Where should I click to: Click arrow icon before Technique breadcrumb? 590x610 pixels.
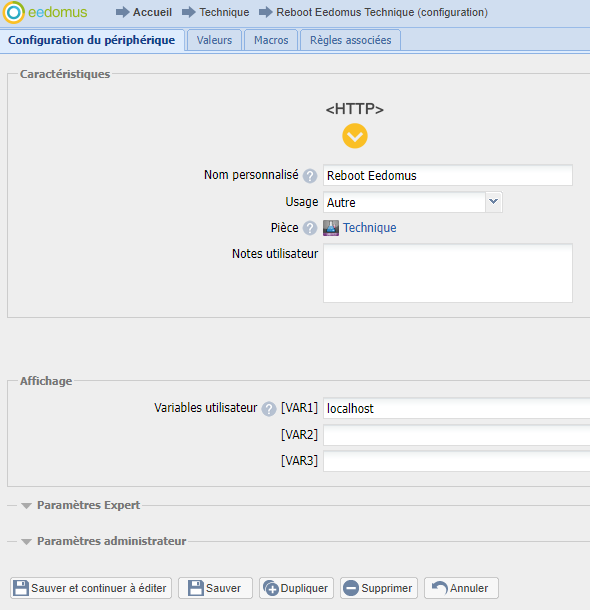click(x=189, y=12)
